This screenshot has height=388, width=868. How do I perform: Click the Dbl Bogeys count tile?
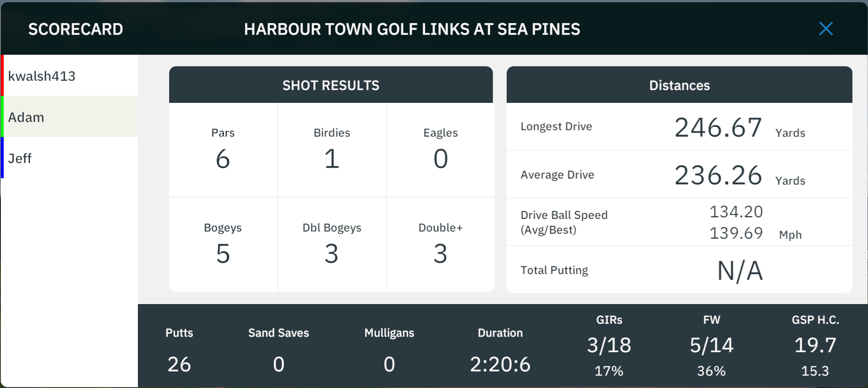[x=332, y=245]
